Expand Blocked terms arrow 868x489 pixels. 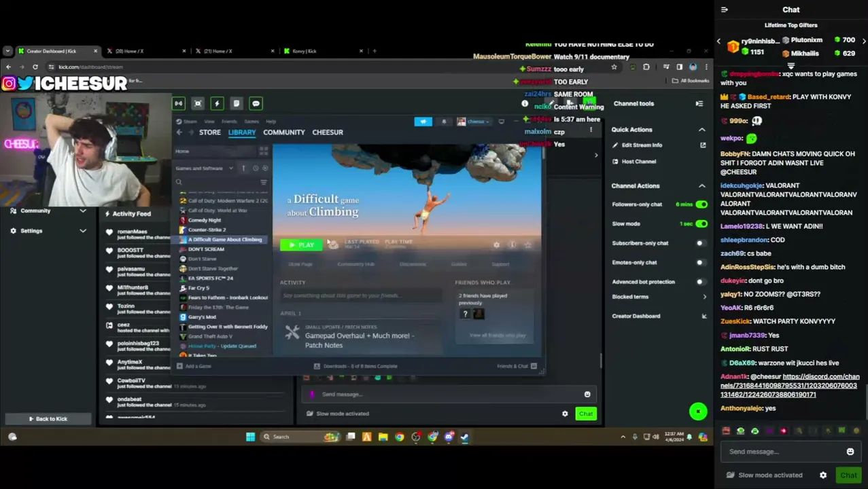[704, 297]
